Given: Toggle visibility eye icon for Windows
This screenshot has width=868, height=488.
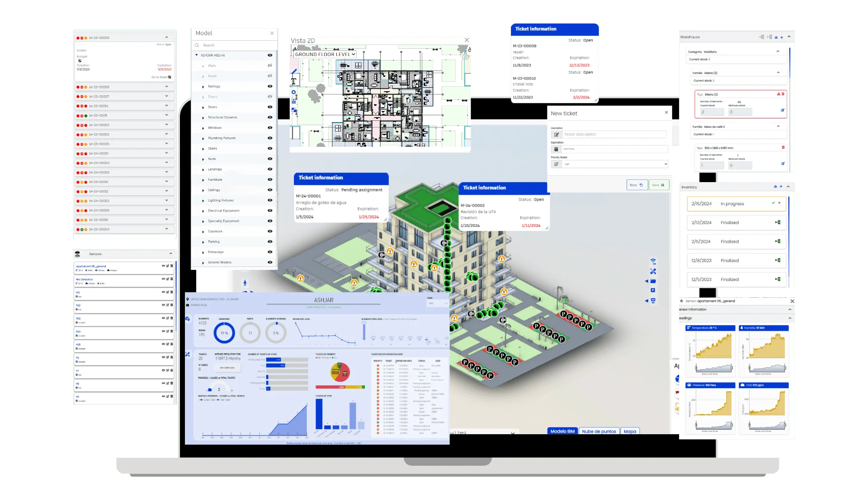Looking at the screenshot, I should pos(271,127).
